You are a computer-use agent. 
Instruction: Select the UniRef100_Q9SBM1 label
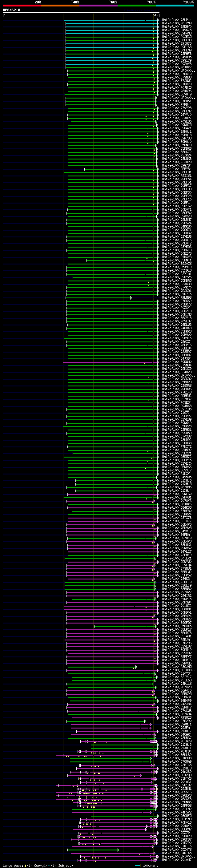(x=177, y=789)
